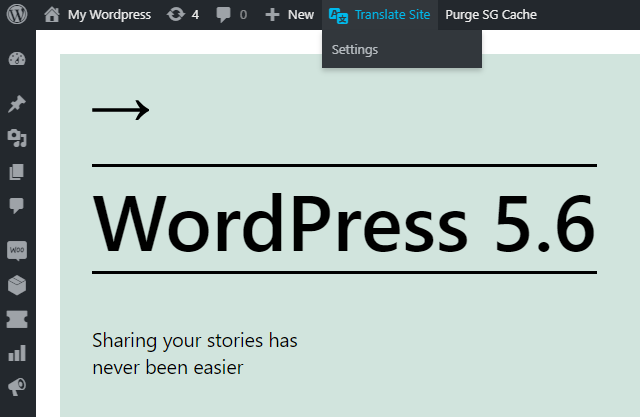This screenshot has height=417, width=640.
Task: Click the home icon for My Wordpress
Action: pyautogui.click(x=52, y=15)
